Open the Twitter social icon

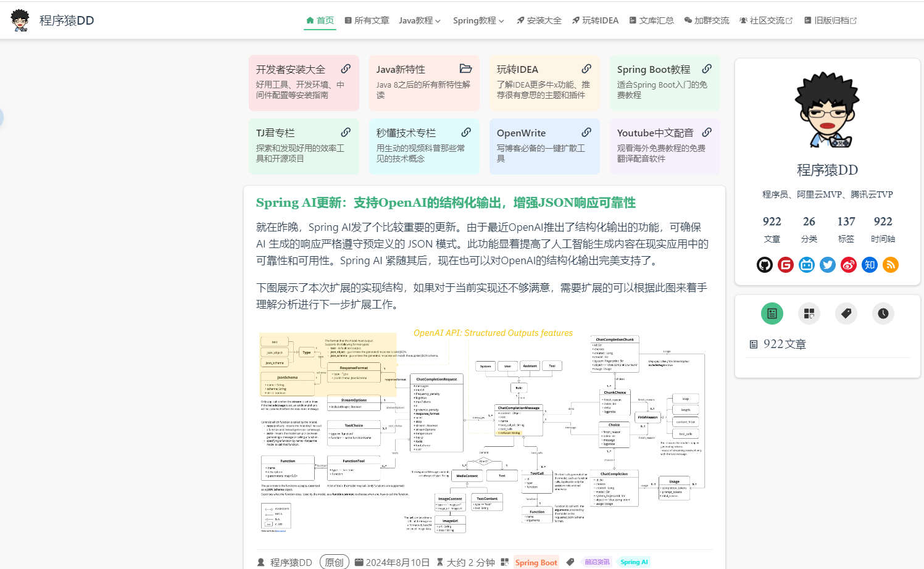click(828, 265)
